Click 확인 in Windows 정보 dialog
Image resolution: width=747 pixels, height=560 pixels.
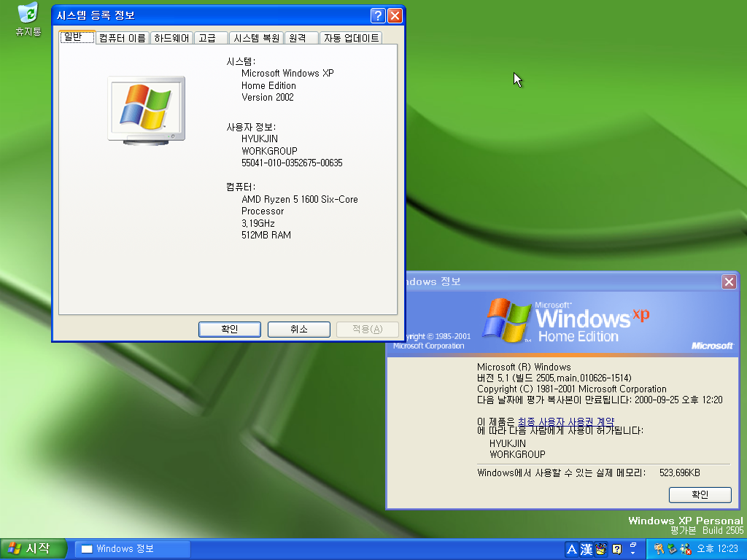(700, 495)
